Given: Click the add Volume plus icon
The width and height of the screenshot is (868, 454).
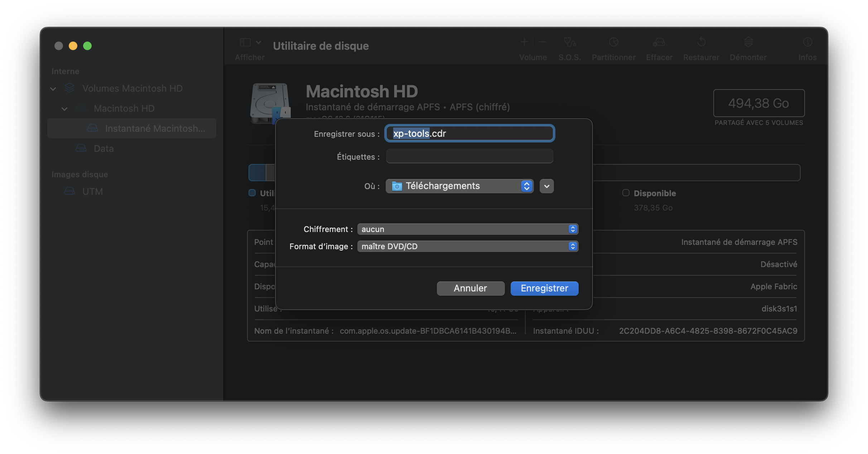Looking at the screenshot, I should tap(524, 42).
